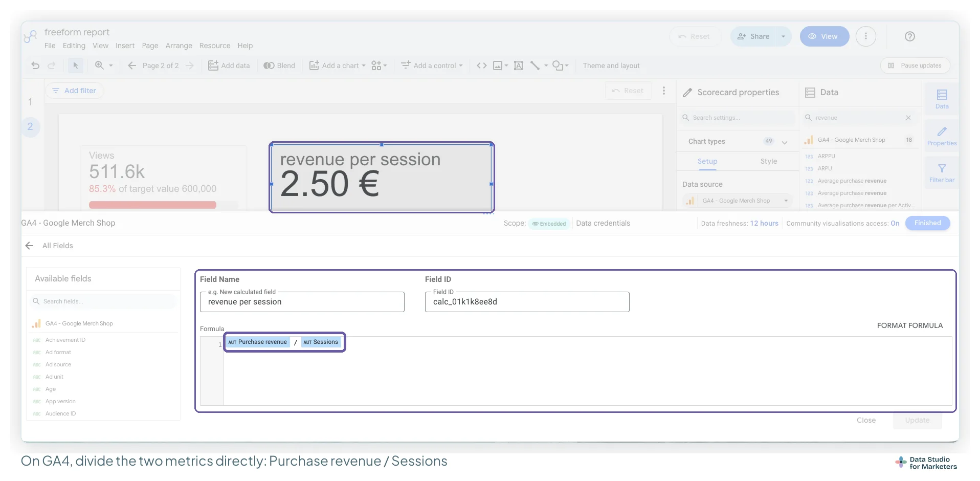Open the zoom level dropdown arrow
Viewport: 980px width, 481px height.
pyautogui.click(x=111, y=65)
